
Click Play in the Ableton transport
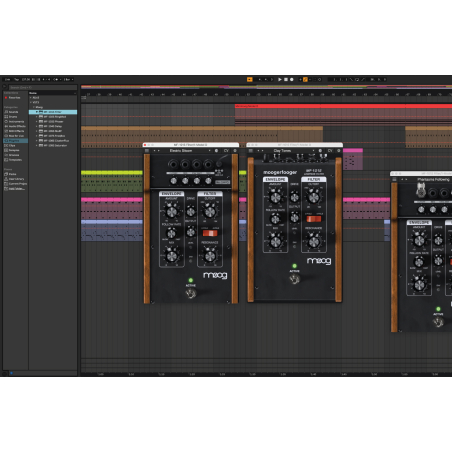pyautogui.click(x=280, y=80)
